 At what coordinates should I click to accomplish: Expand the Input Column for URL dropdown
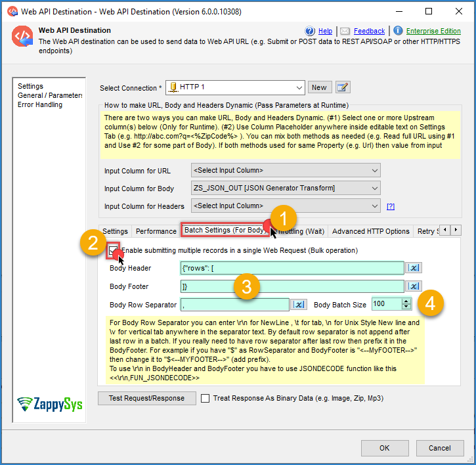[286, 170]
